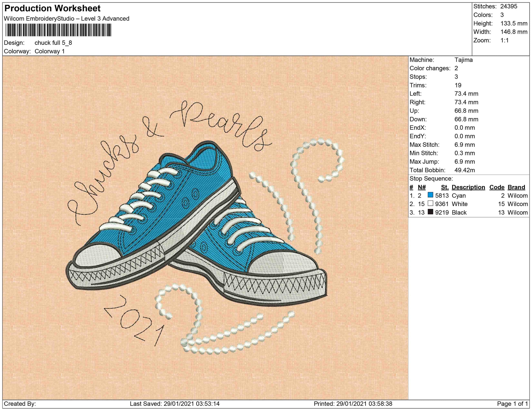Click the Production Worksheet title
This screenshot has height=409, width=532.
(x=52, y=8)
